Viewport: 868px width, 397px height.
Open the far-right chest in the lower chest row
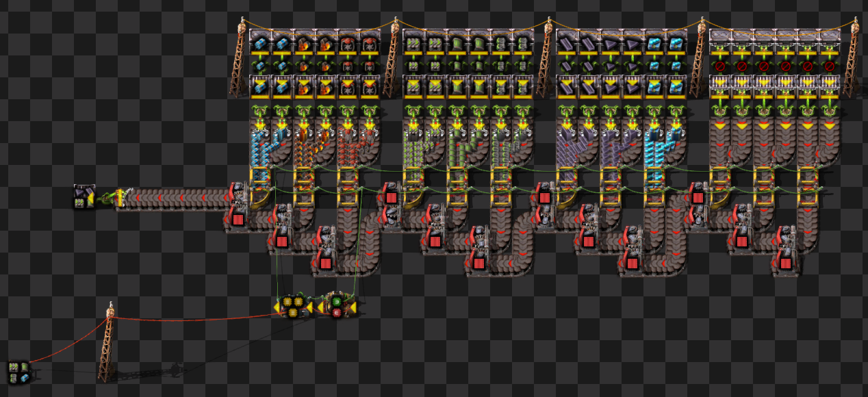pos(830,86)
